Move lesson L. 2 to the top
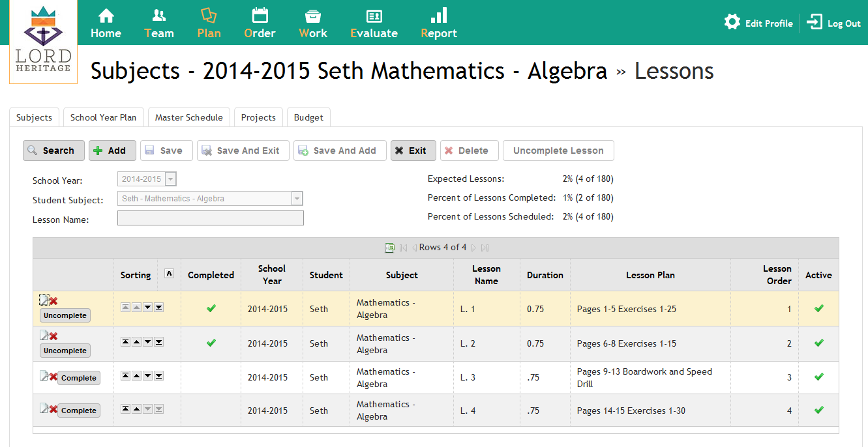 pyautogui.click(x=126, y=341)
